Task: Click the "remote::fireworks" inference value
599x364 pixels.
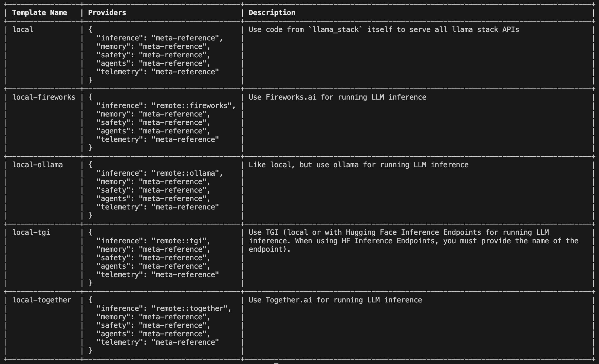Action: coord(194,106)
